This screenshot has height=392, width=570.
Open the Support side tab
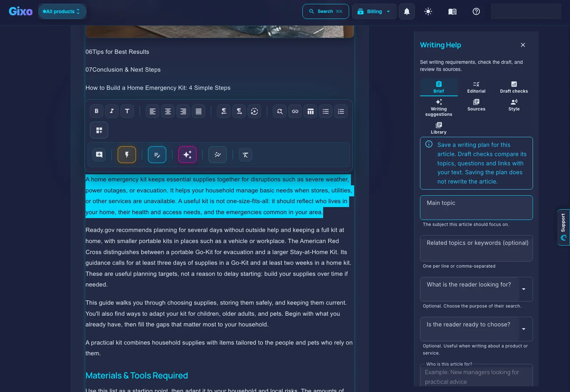[563, 227]
